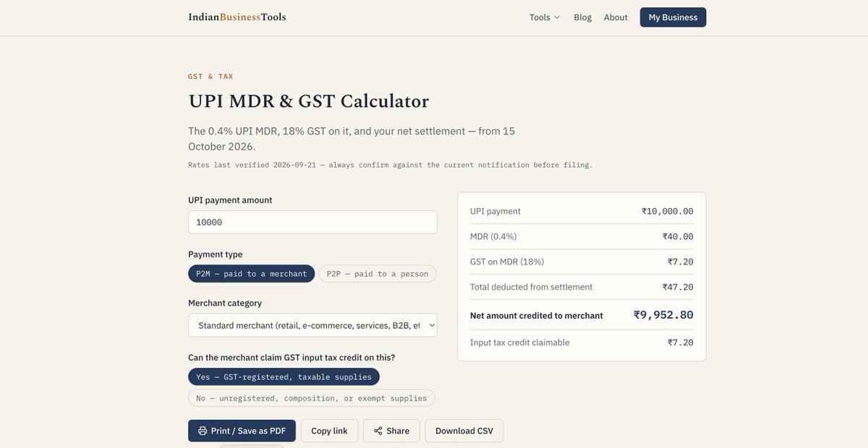Select P2P paid to a person
This screenshot has width=868, height=448.
coord(378,274)
